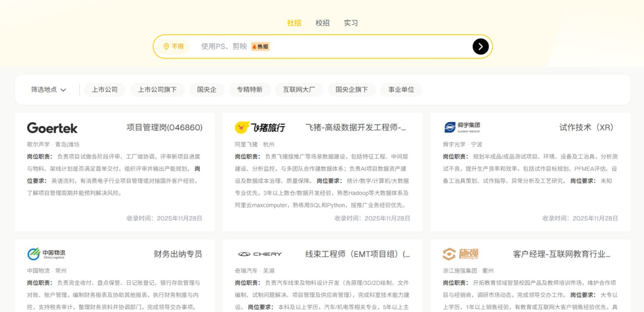
Task: Switch to the 校招 tab
Action: pos(323,23)
